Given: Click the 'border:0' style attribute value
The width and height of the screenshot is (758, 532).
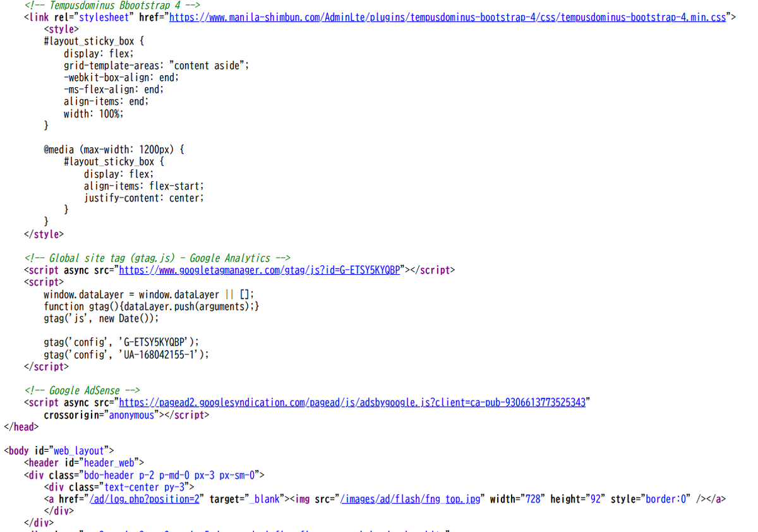Looking at the screenshot, I should (x=667, y=499).
